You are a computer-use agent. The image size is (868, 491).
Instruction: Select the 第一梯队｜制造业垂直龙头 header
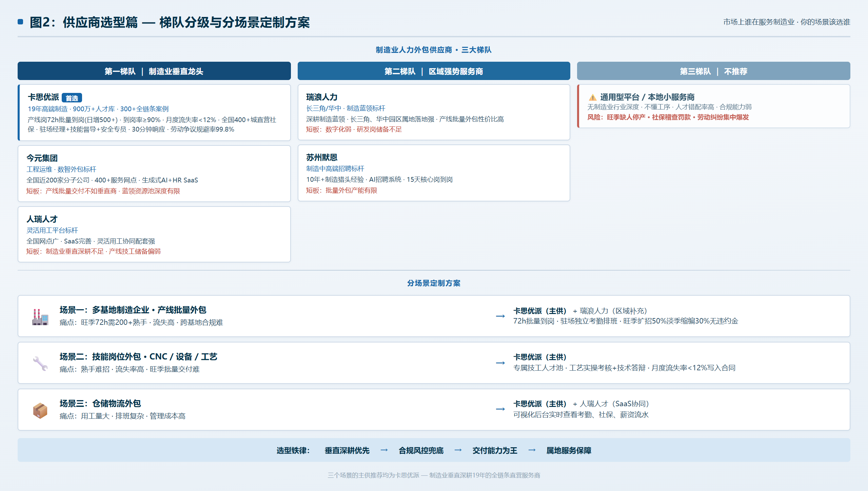pos(154,71)
